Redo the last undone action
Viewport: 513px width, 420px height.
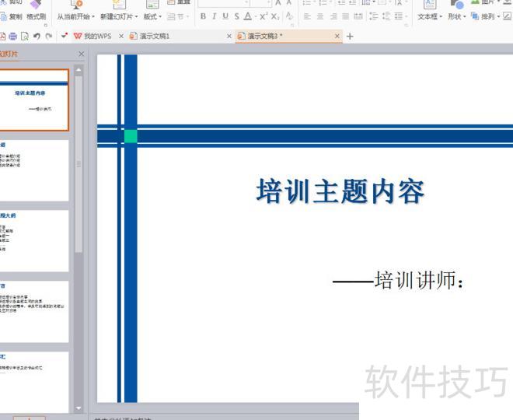[x=49, y=36]
